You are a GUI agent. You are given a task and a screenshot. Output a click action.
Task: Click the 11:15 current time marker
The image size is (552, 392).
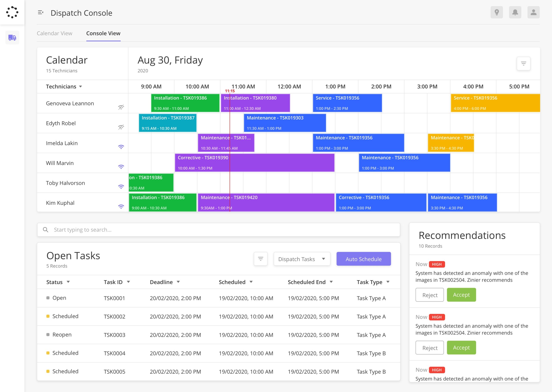coord(230,91)
